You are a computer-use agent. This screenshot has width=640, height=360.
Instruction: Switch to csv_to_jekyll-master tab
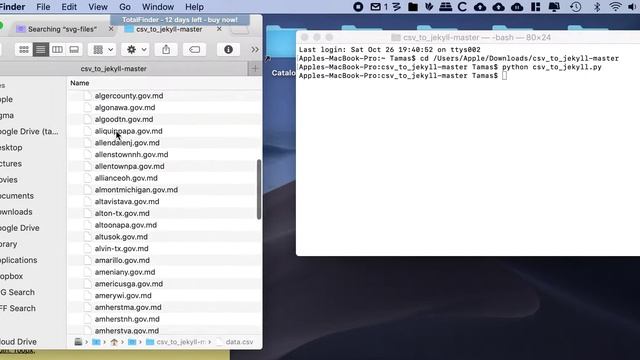tap(169, 29)
